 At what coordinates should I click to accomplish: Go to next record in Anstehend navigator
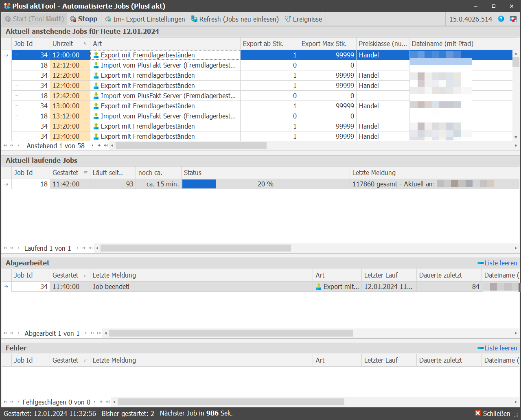[x=92, y=145]
